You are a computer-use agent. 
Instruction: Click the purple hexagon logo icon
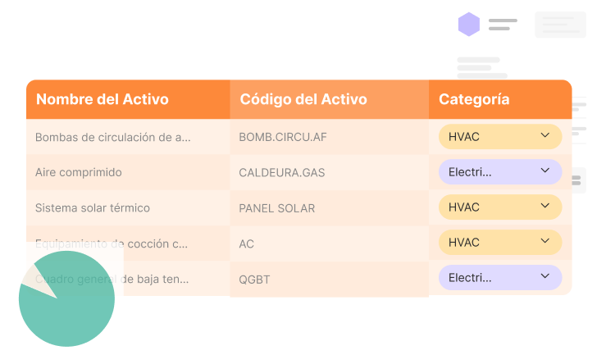coord(469,25)
